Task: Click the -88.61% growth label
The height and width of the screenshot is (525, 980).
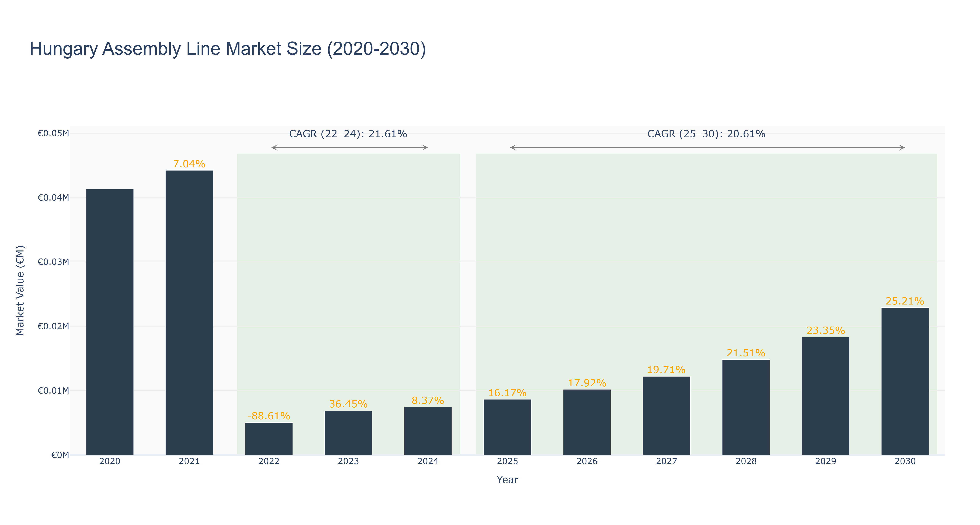Action: [269, 416]
